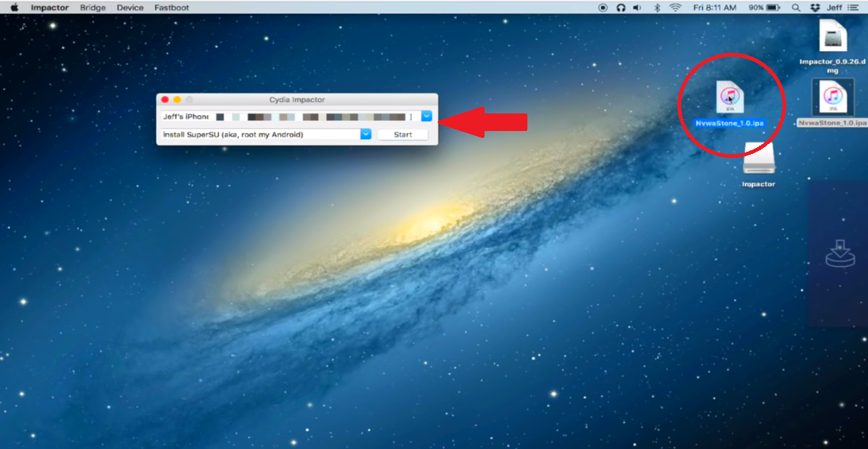Click the headphones icon in the menu bar

click(621, 8)
